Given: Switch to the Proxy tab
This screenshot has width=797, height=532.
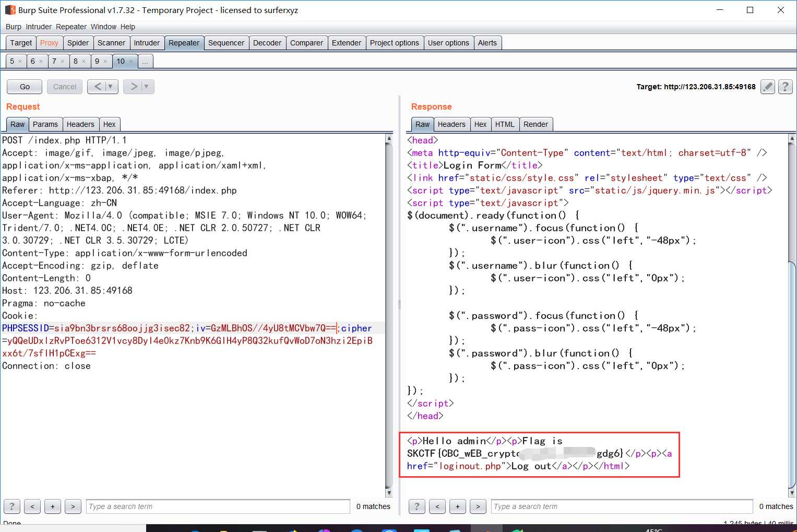Looking at the screenshot, I should point(49,43).
